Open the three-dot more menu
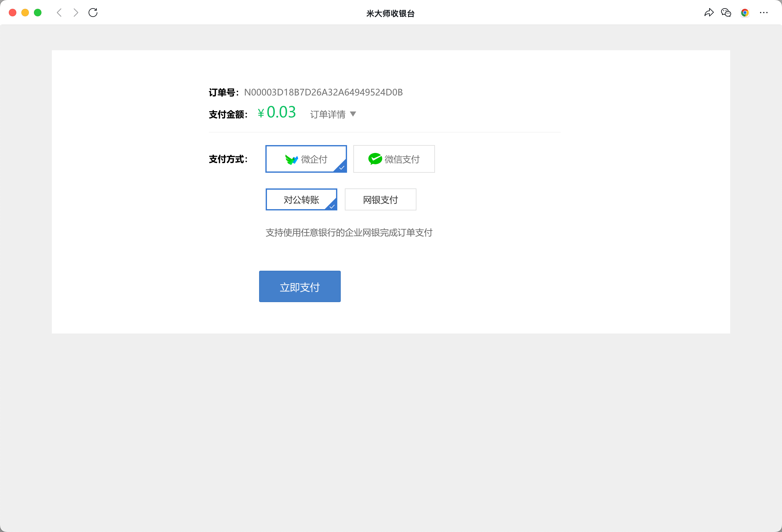 pyautogui.click(x=764, y=13)
